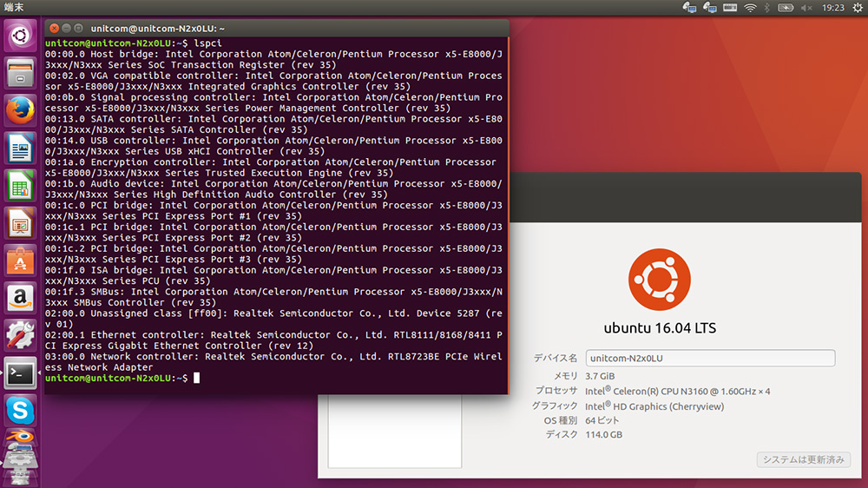Image resolution: width=868 pixels, height=488 pixels.
Task: Click the OS type value 64 ビット
Action: click(602, 420)
